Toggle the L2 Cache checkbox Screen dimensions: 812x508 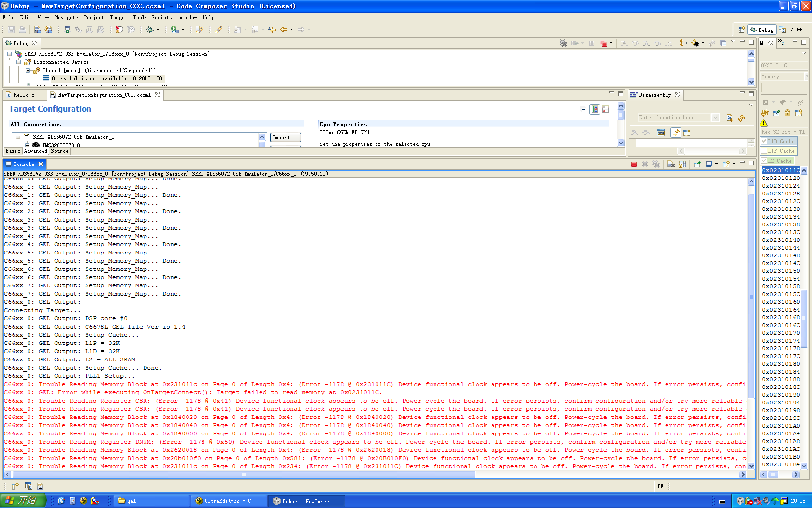(764, 161)
